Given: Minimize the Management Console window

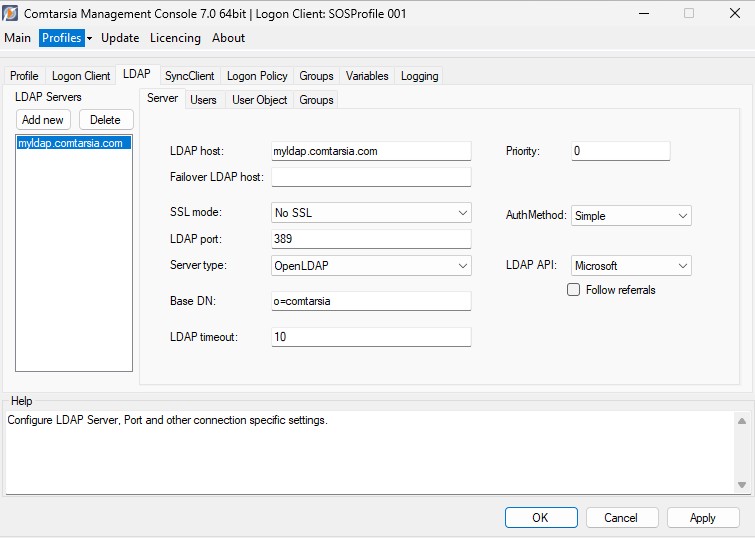Looking at the screenshot, I should tap(644, 13).
